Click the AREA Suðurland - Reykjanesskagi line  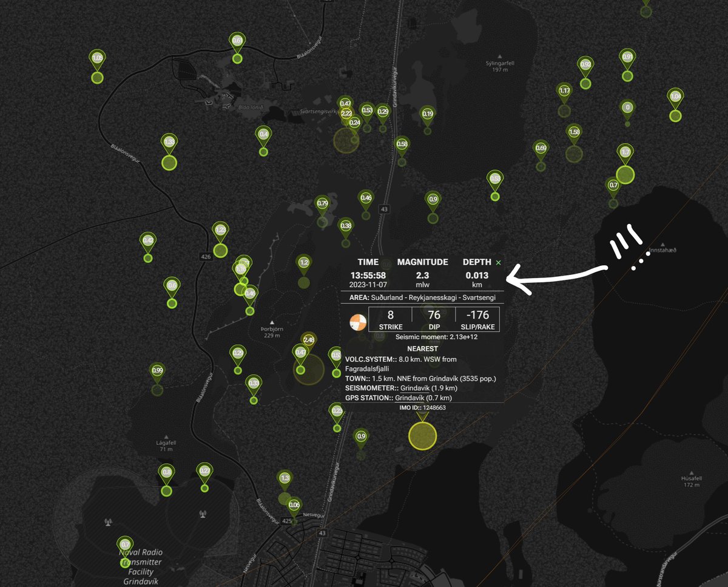click(x=422, y=298)
